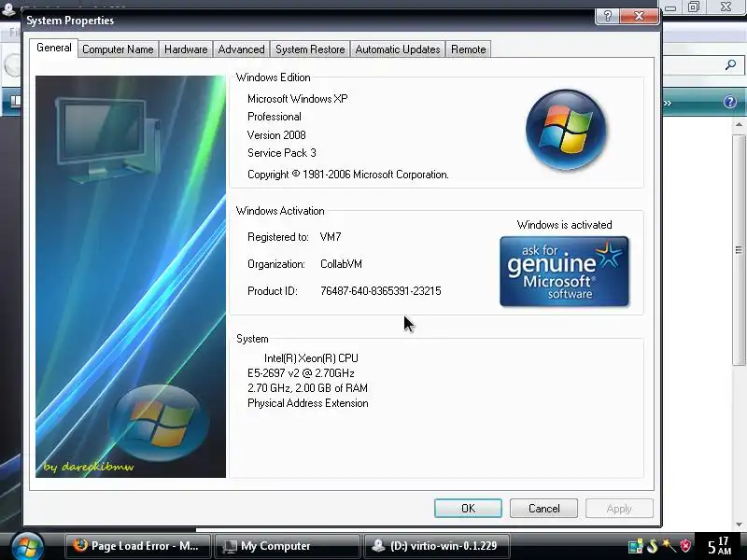Select the Advanced tab
Viewport: 747px width, 560px height.
pos(241,49)
